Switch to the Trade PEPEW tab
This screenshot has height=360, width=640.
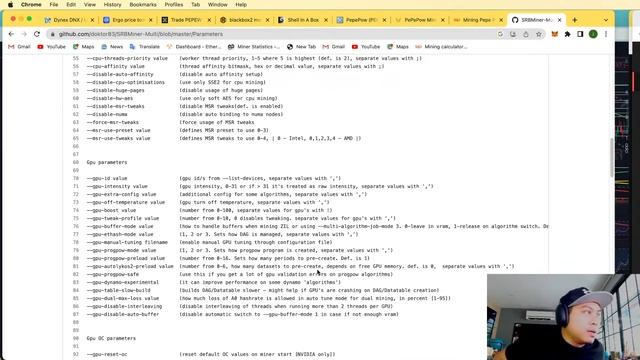tap(186, 20)
